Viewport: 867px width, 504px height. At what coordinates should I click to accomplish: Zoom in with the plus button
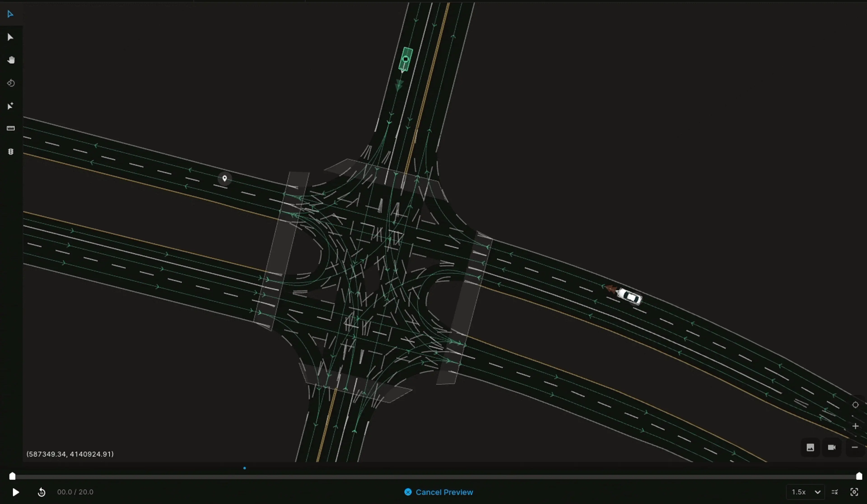[x=855, y=426]
